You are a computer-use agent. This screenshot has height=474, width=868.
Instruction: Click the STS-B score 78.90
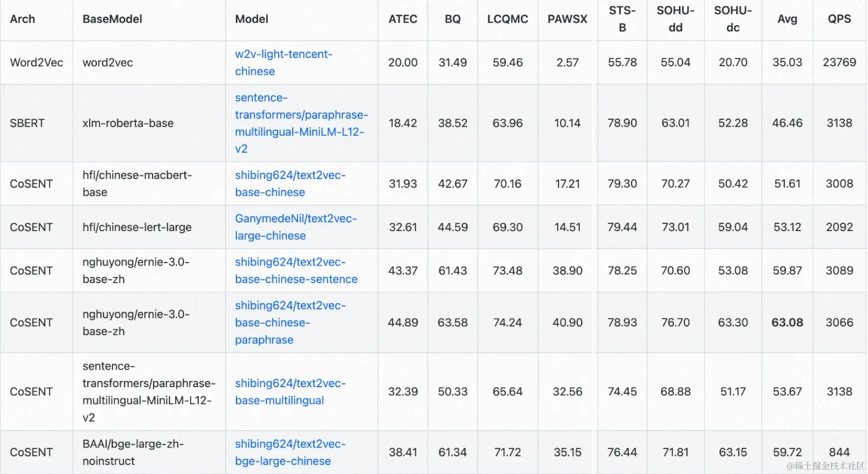(622, 123)
